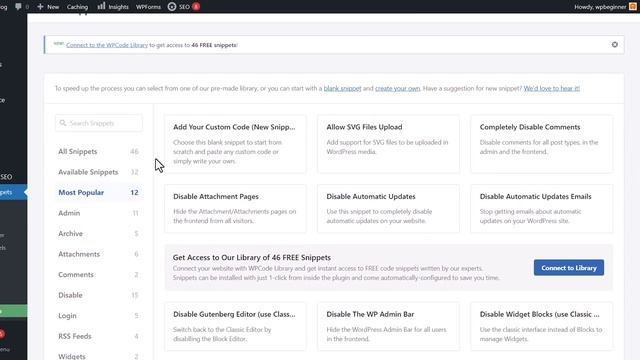Viewport: 640px width, 360px height.
Task: Select the Archive snippet category
Action: [x=98, y=233]
